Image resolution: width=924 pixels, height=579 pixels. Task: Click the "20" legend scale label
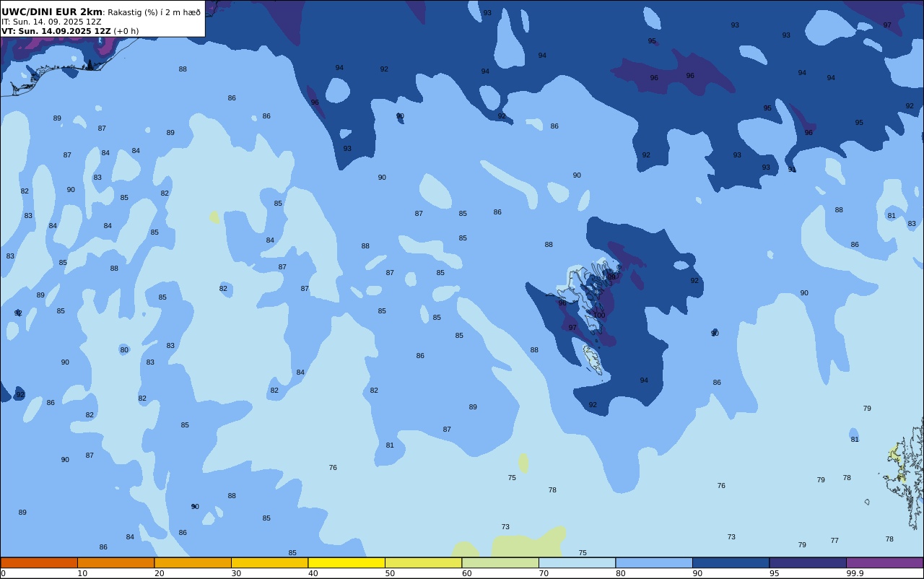click(x=160, y=573)
